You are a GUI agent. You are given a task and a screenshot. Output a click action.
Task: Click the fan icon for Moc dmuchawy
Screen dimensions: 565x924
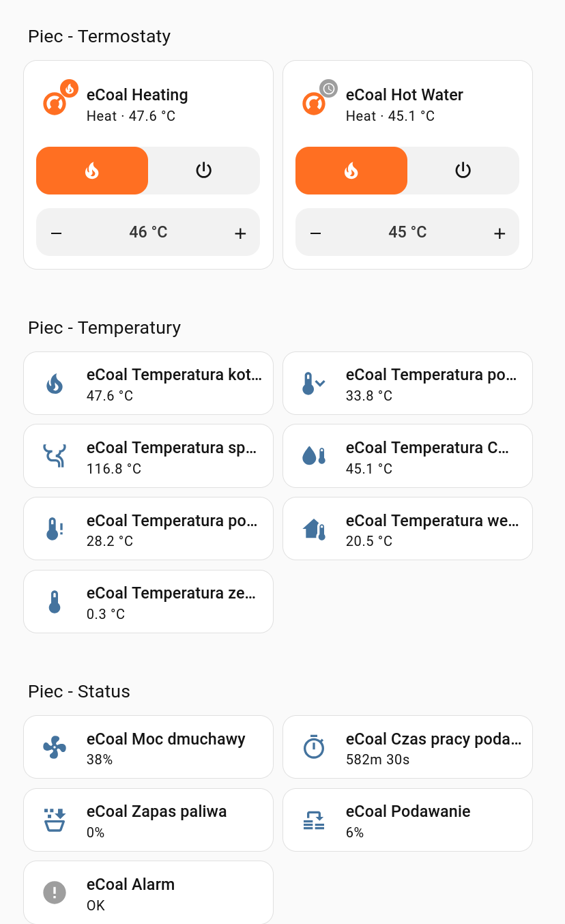click(55, 747)
